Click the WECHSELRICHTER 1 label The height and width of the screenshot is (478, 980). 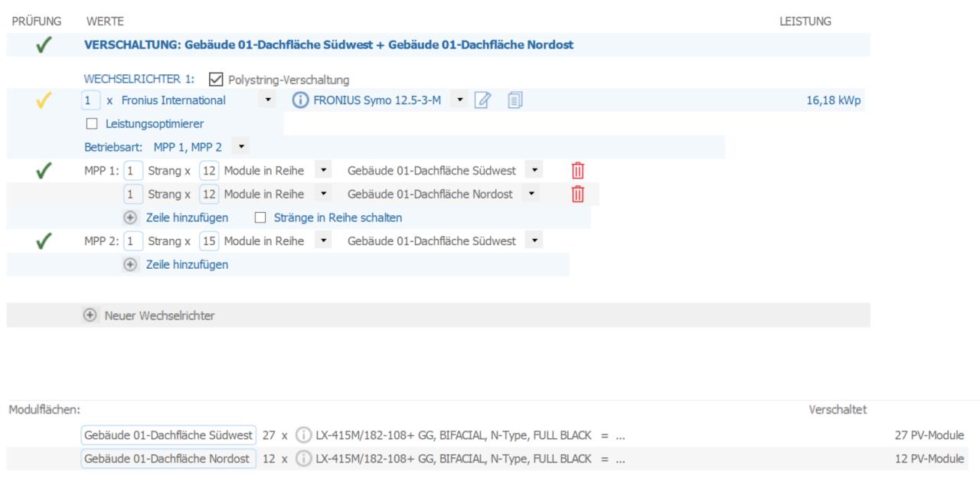139,79
